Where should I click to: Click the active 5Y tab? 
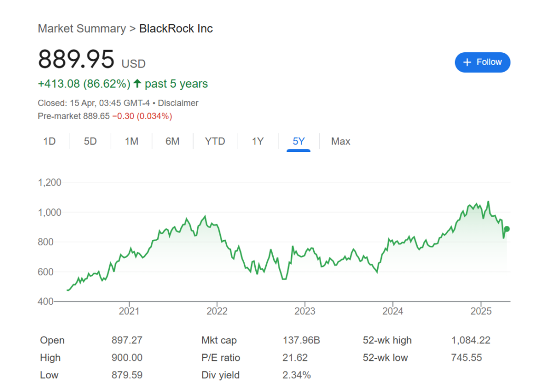298,141
